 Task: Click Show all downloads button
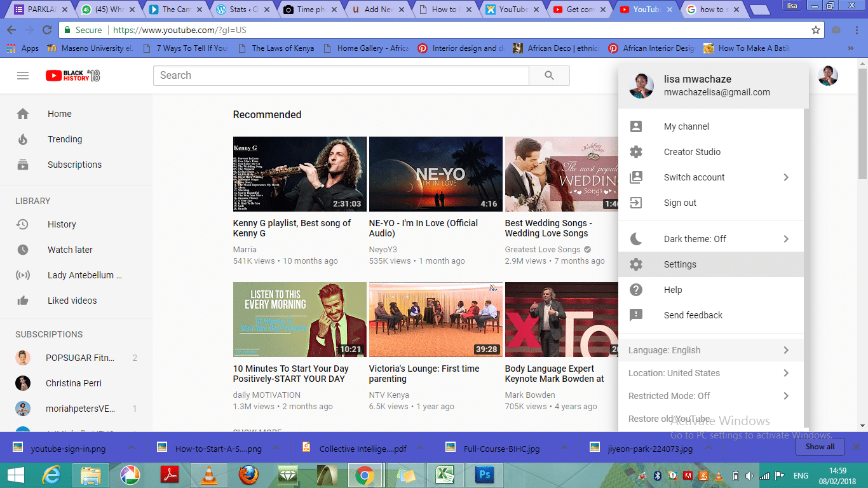820,447
